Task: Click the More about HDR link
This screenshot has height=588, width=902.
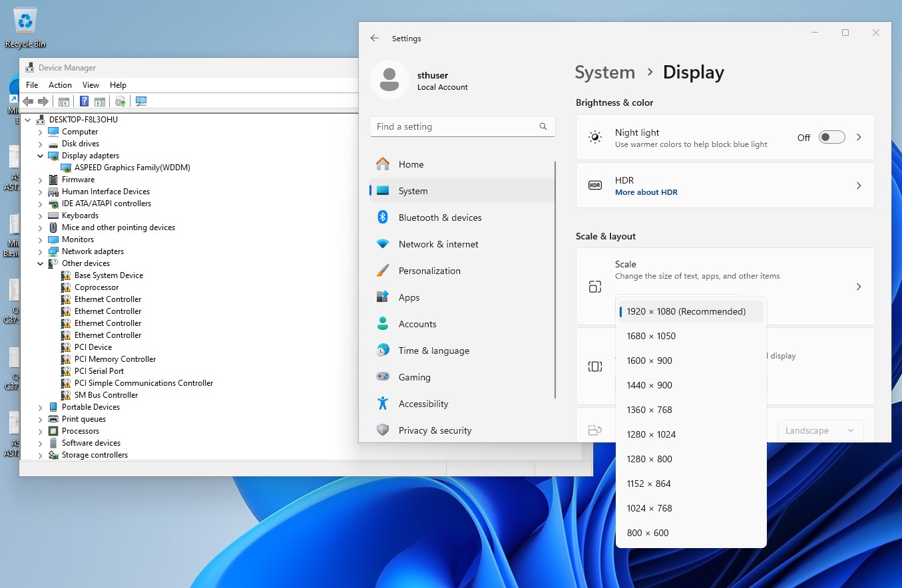Action: [646, 192]
